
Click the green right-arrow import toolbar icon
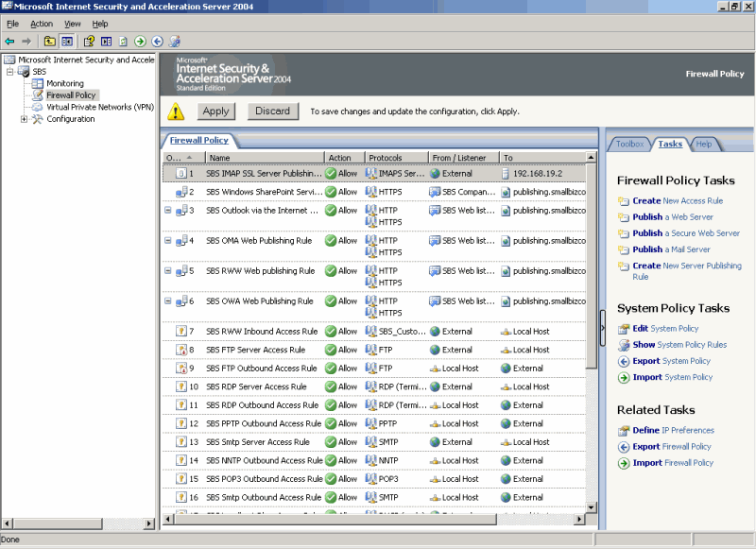coord(140,42)
